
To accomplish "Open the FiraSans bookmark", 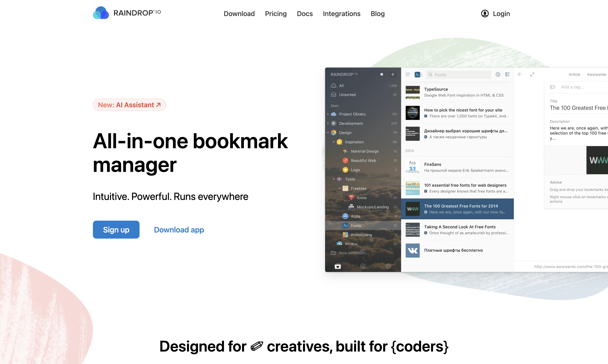I will [x=457, y=167].
